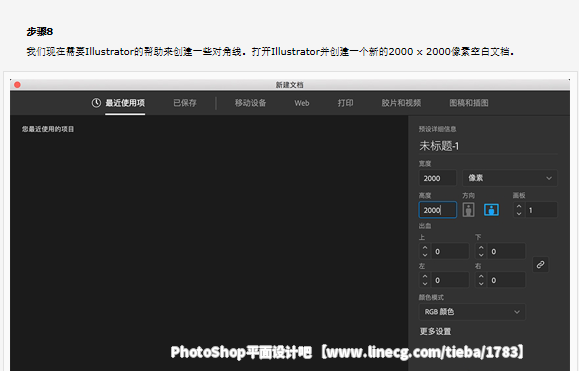Click the clock icon beside 最近使用项
Image resolution: width=579 pixels, height=371 pixels.
pyautogui.click(x=96, y=103)
